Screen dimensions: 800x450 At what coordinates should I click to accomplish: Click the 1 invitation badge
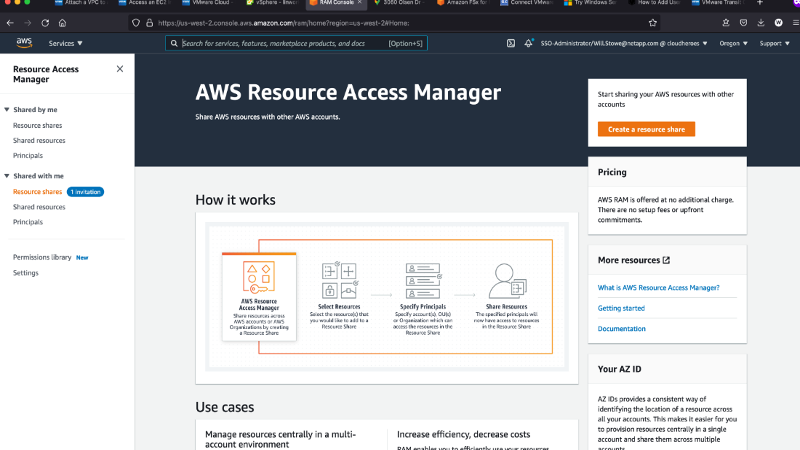(85, 192)
